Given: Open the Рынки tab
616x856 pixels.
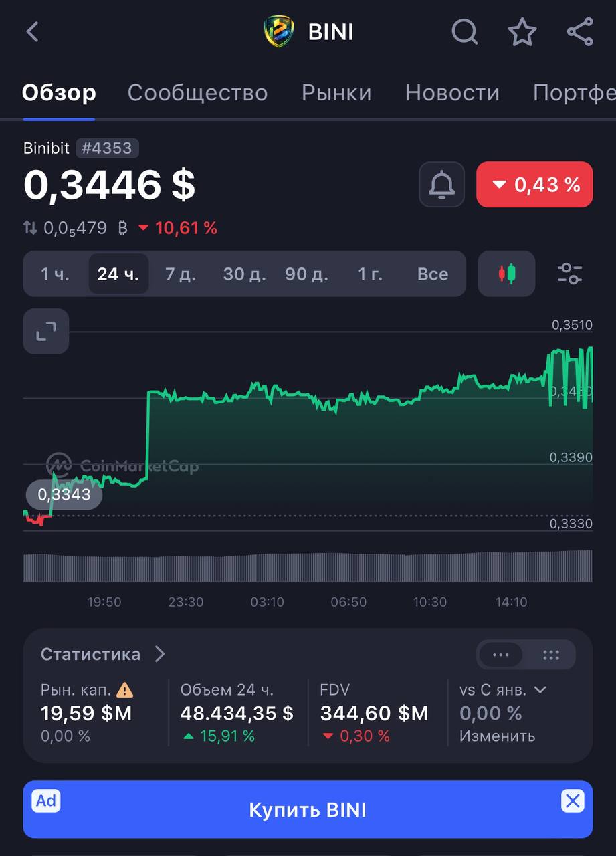Looking at the screenshot, I should 336,92.
